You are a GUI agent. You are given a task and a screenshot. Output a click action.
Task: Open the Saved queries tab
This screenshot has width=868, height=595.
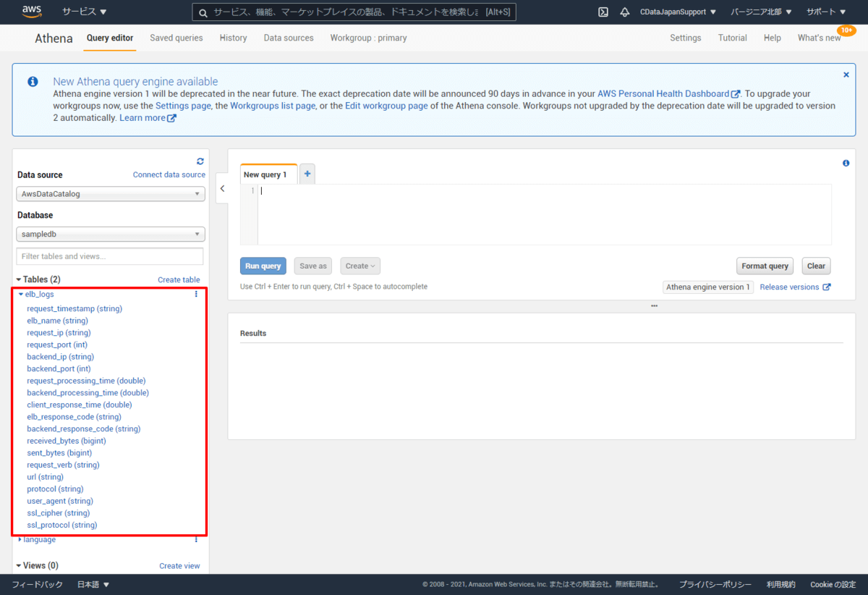pos(176,38)
